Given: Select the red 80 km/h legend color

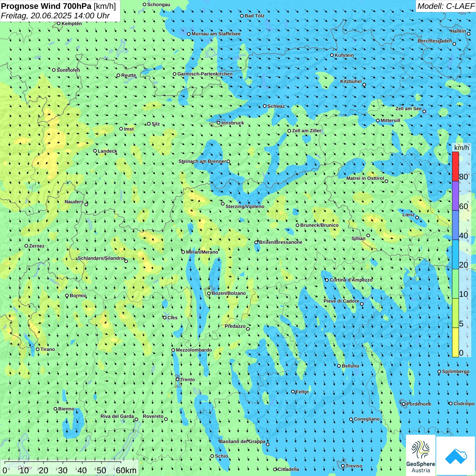Looking at the screenshot, I should click(x=455, y=166).
